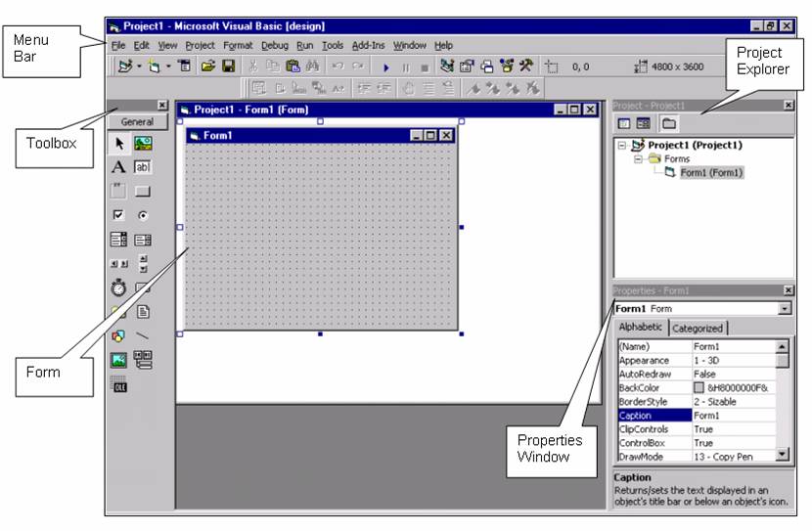Image resolution: width=812 pixels, height=531 pixels.
Task: Click the Add Form toolbar icon
Action: point(154,66)
